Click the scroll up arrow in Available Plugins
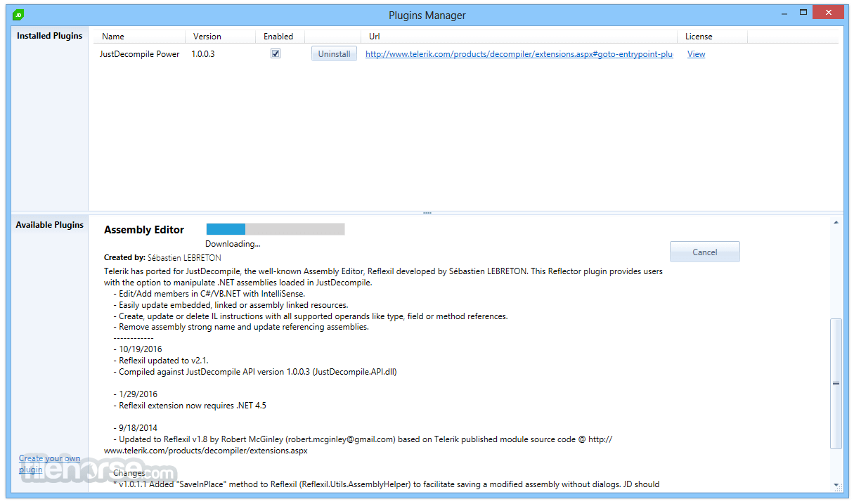 tap(836, 223)
